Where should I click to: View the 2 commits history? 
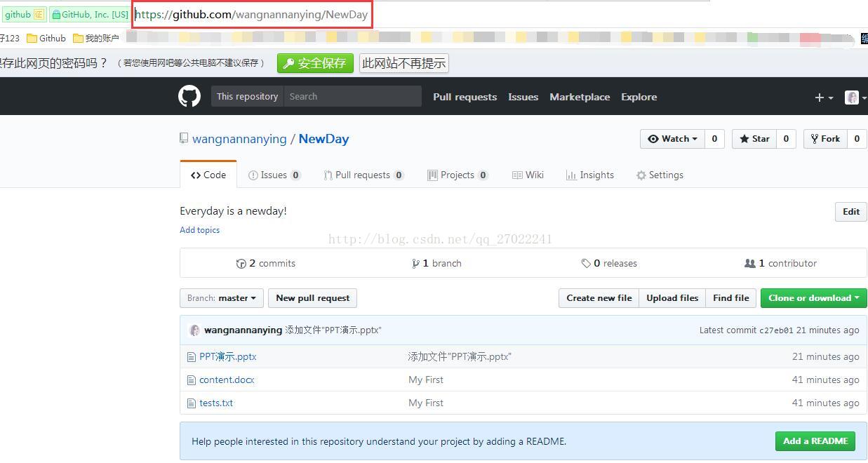(x=266, y=264)
